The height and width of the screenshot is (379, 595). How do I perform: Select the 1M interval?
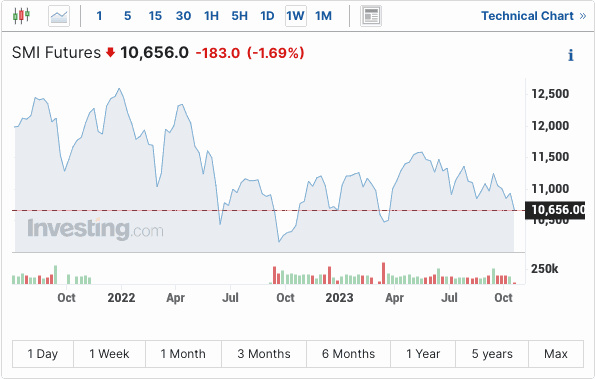[323, 16]
